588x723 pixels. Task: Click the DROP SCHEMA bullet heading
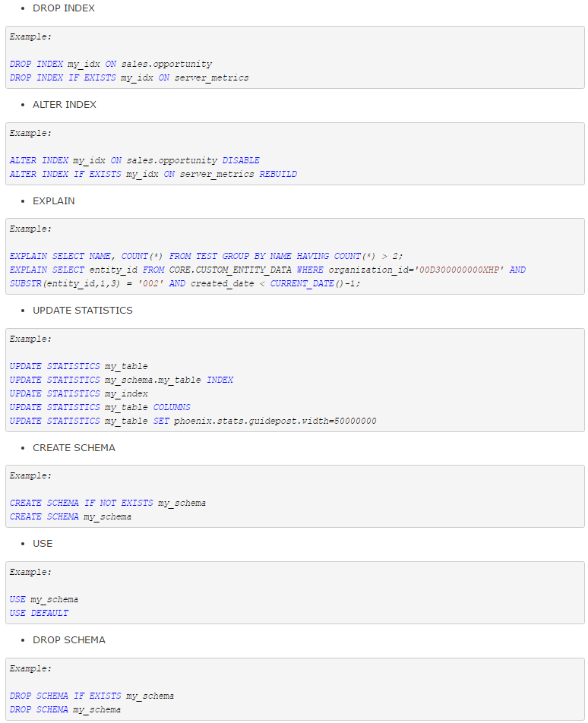pyautogui.click(x=68, y=640)
